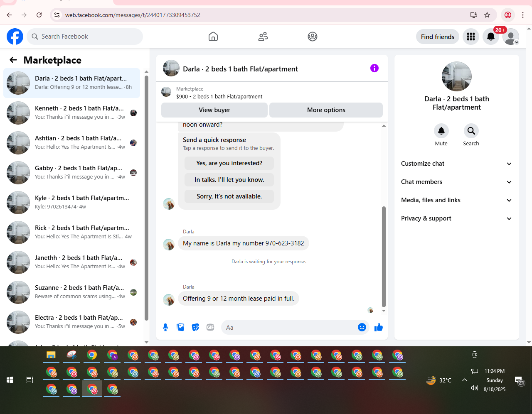The image size is (532, 414).
Task: Open the Facebook menu grid icon
Action: (471, 37)
